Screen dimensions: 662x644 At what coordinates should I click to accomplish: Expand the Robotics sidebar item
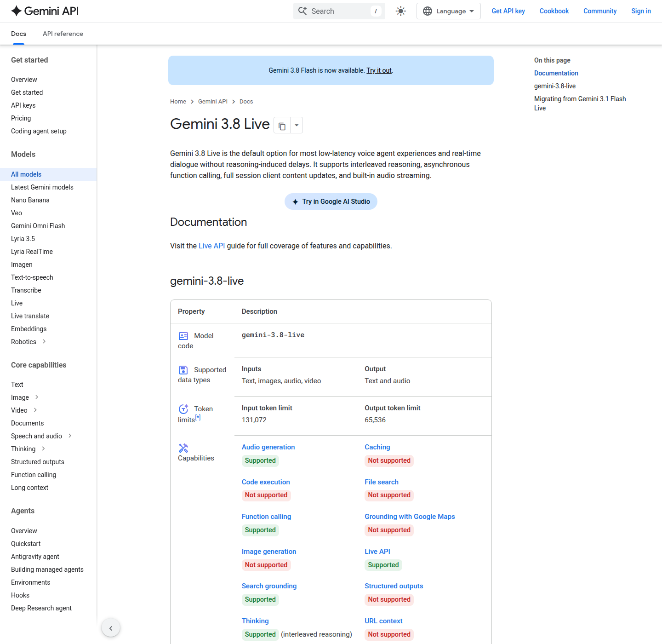coord(44,341)
